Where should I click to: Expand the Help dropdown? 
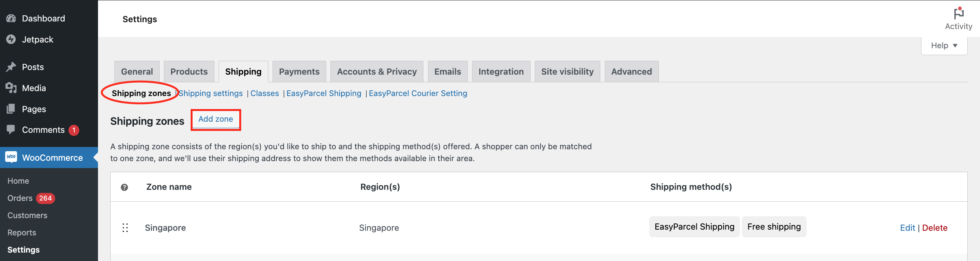(x=944, y=46)
